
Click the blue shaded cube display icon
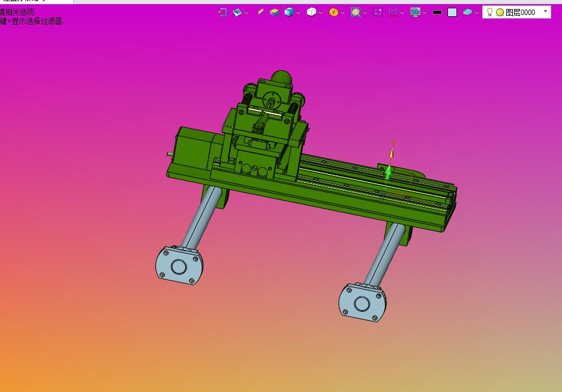point(289,12)
